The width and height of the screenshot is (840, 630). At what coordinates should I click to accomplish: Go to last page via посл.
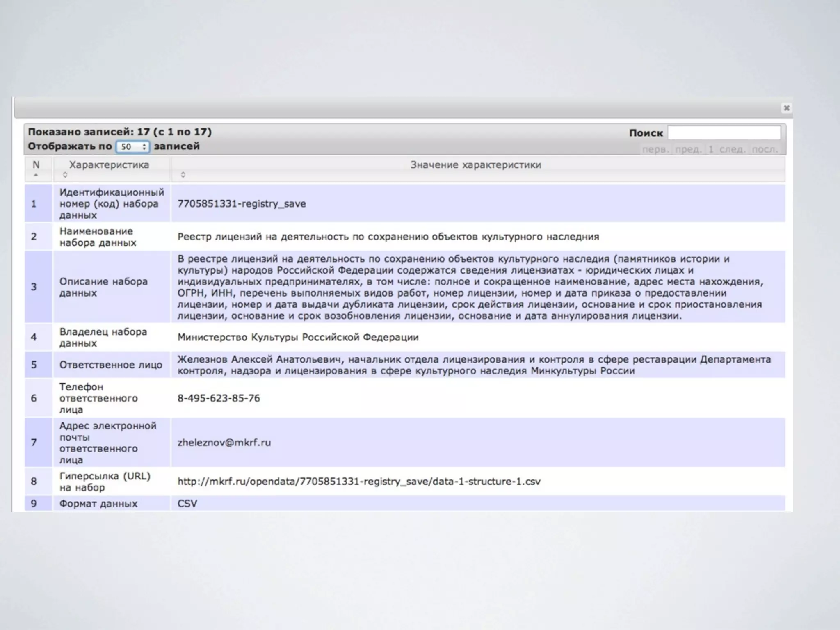tap(765, 149)
